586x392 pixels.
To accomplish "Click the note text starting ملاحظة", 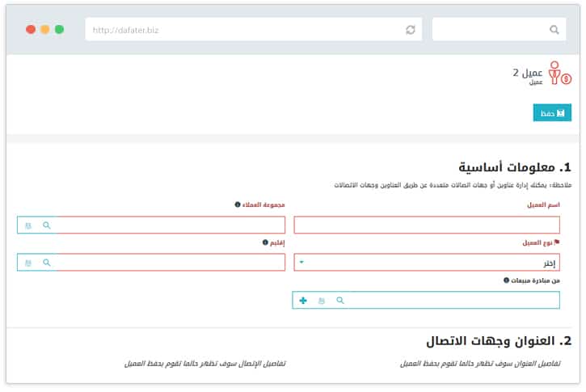I will coord(453,185).
